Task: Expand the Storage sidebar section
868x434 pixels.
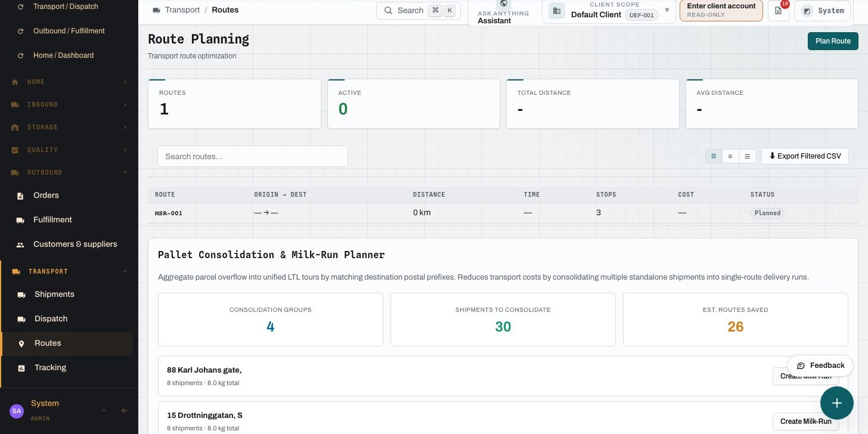Action: point(125,128)
